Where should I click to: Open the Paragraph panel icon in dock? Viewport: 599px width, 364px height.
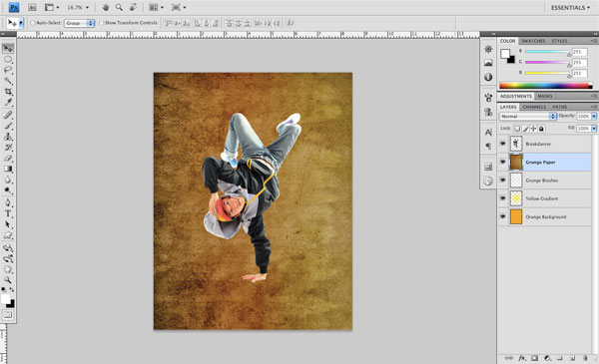(x=488, y=146)
